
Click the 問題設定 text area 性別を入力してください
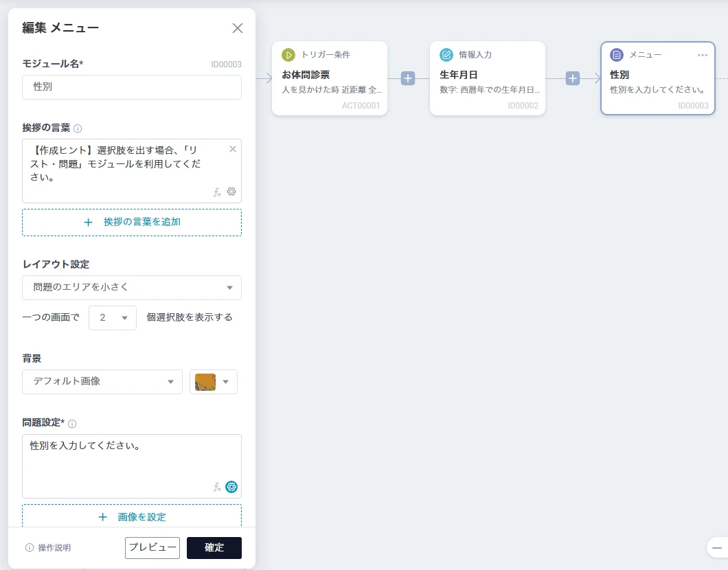point(132,466)
